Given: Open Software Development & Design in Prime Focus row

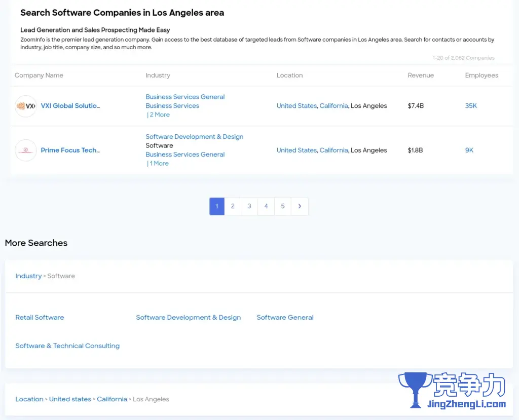Looking at the screenshot, I should coord(194,137).
